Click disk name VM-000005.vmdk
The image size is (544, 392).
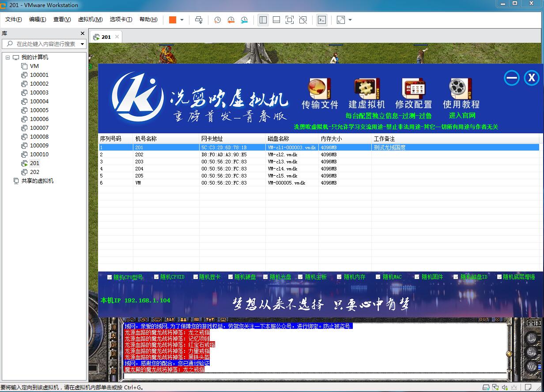286,183
